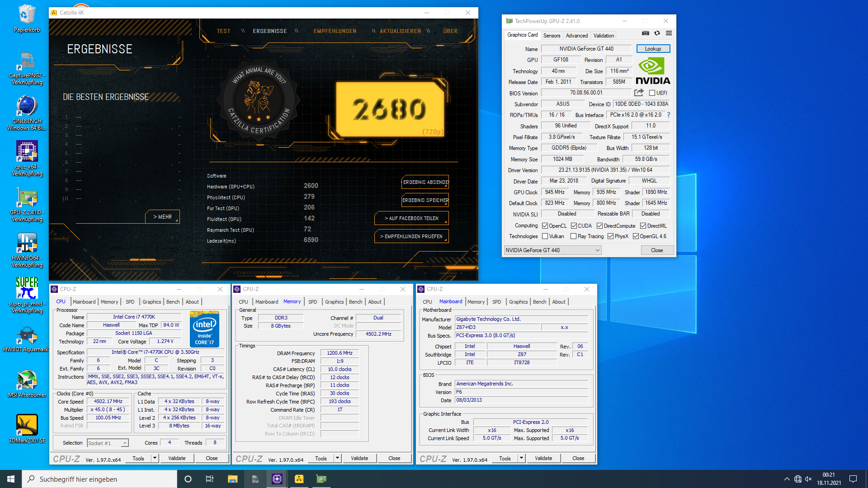Open File Explorer from taskbar
This screenshot has height=488, width=868.
pos(232,479)
